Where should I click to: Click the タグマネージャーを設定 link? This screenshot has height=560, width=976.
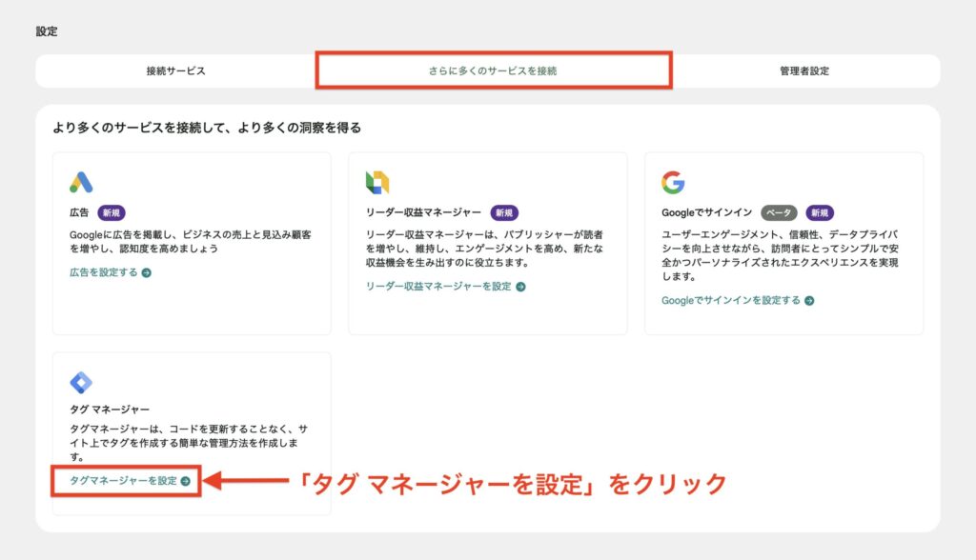tap(124, 481)
